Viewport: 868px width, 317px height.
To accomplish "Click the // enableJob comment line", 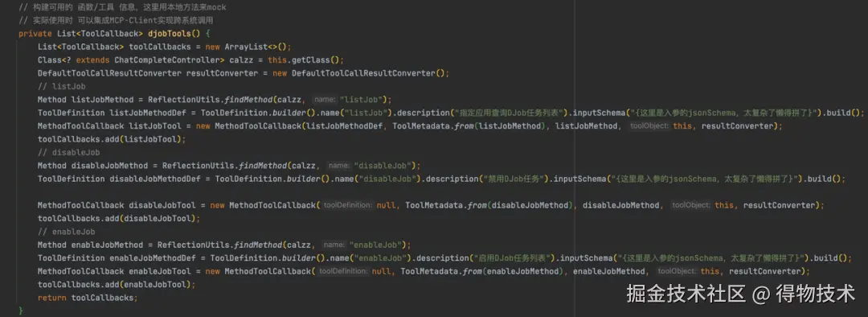I will (67, 232).
